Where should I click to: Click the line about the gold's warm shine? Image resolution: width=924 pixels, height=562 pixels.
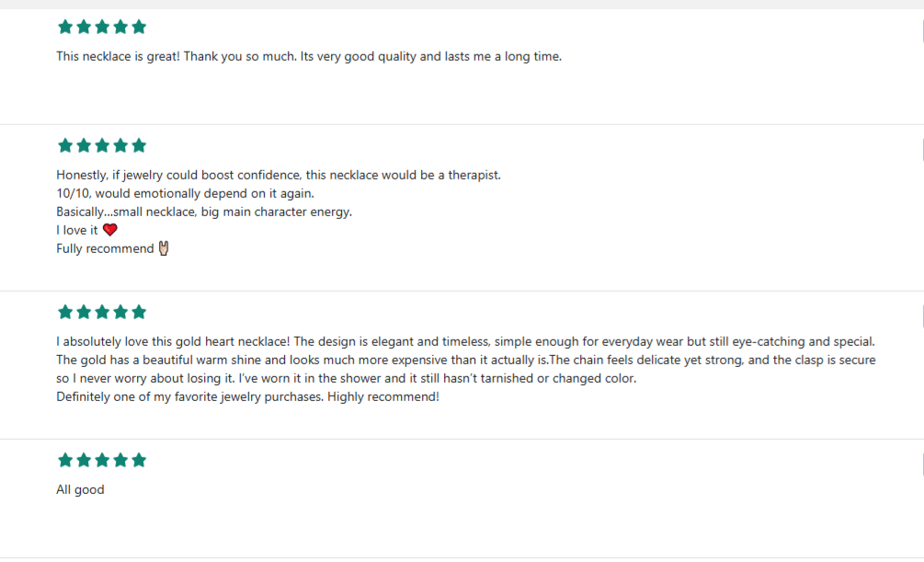[x=465, y=360]
